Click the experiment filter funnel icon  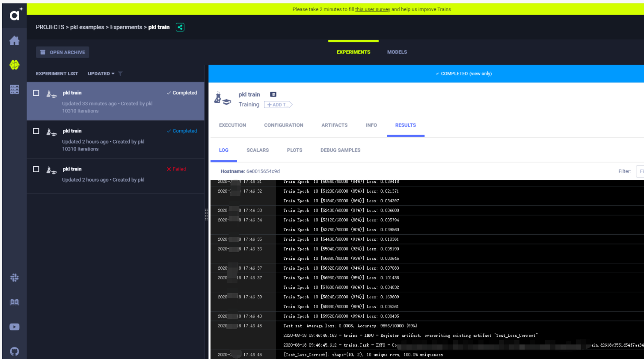pyautogui.click(x=120, y=74)
